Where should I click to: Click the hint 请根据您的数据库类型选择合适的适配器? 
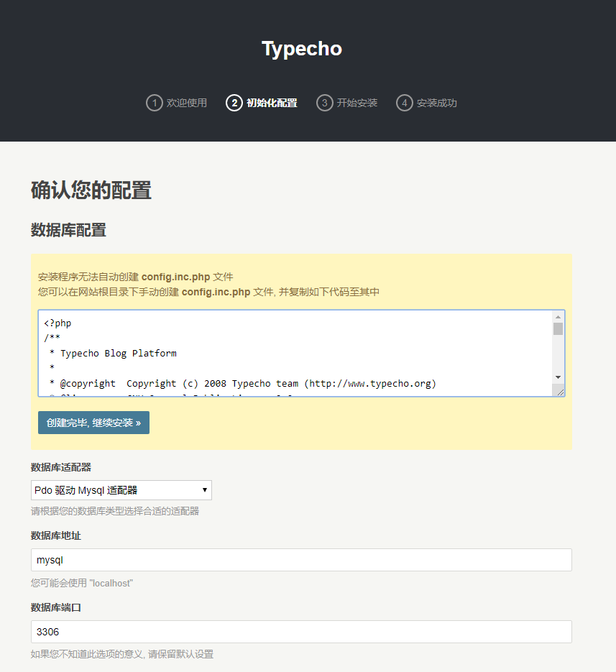pos(115,511)
